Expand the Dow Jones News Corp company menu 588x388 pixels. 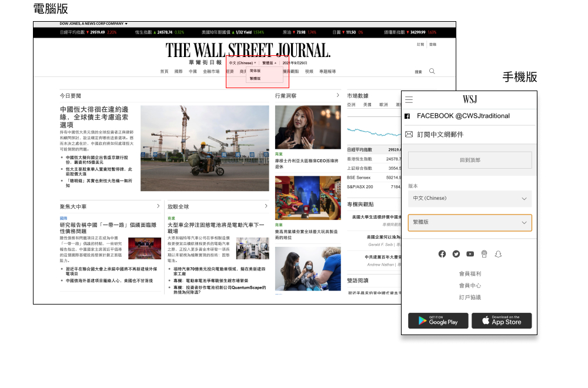(x=93, y=24)
